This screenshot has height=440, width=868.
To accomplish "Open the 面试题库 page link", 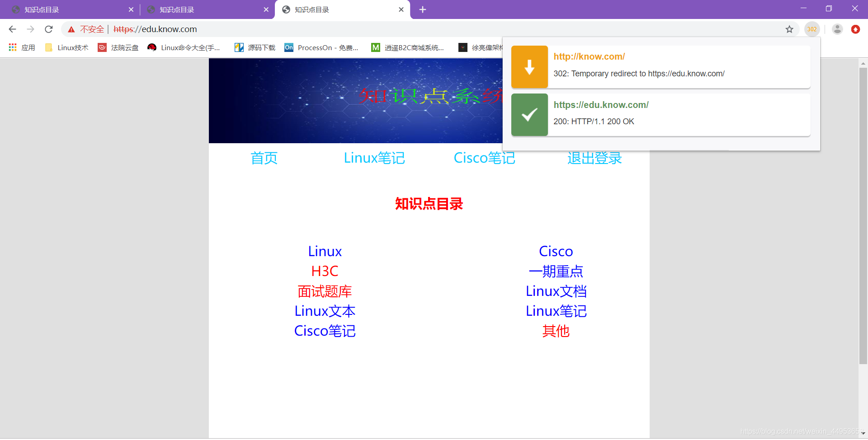I will click(x=325, y=291).
